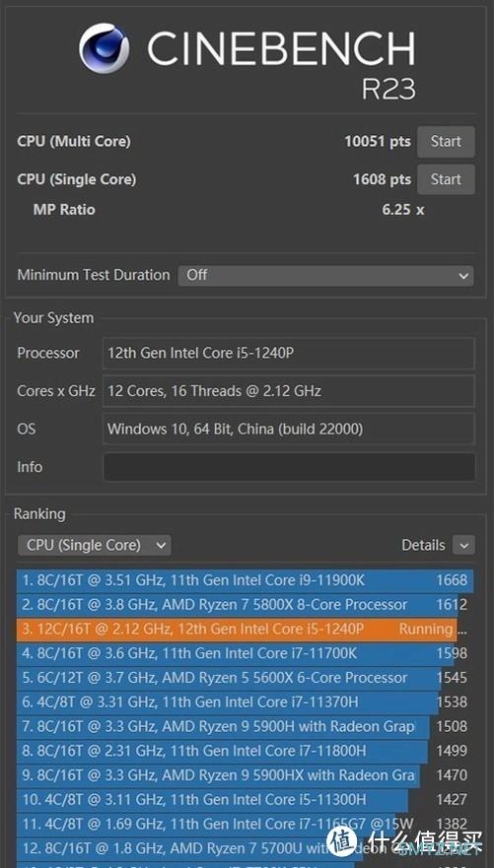This screenshot has width=494, height=868.
Task: Select the Core i9-11900K ranking entry
Action: tap(245, 580)
